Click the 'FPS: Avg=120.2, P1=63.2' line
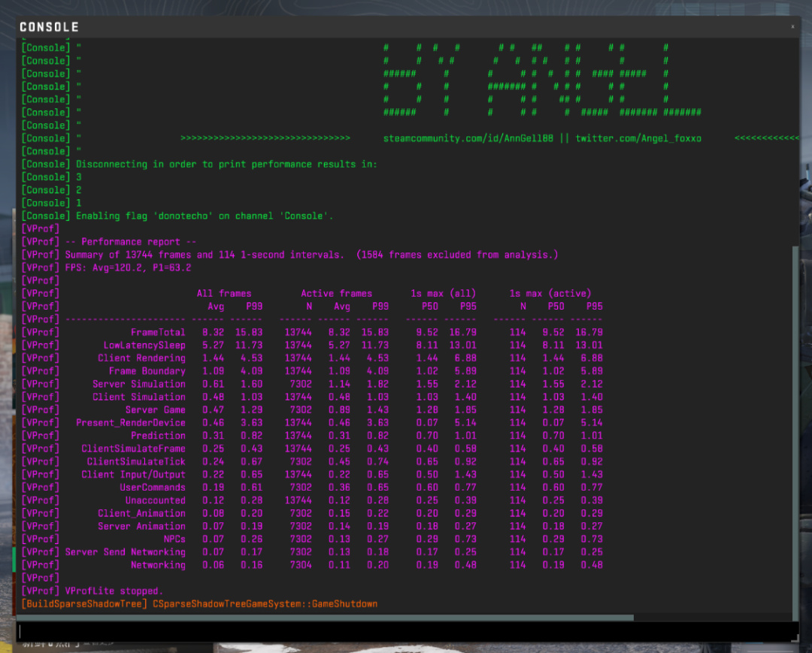The image size is (812, 653). pos(128,268)
